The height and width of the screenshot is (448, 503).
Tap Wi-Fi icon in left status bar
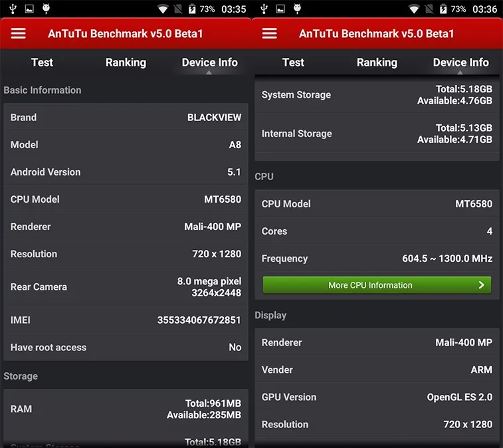163,9
